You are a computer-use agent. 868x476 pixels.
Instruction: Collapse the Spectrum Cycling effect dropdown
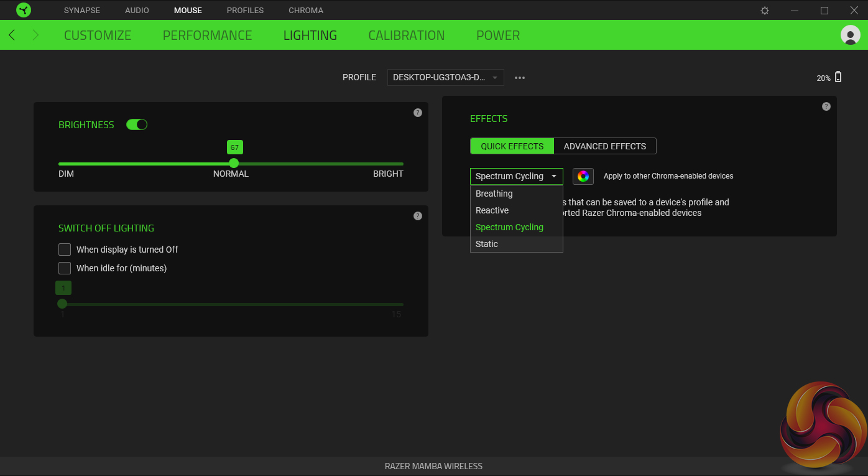point(516,176)
